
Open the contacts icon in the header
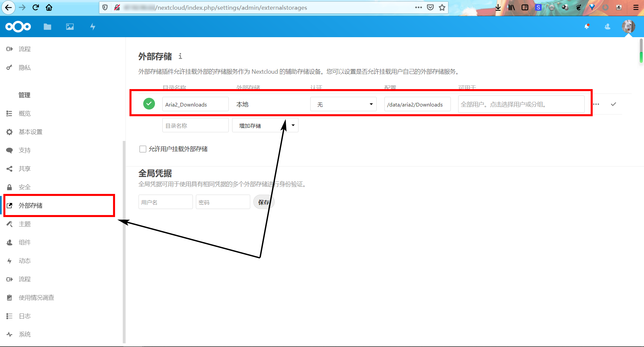(607, 26)
